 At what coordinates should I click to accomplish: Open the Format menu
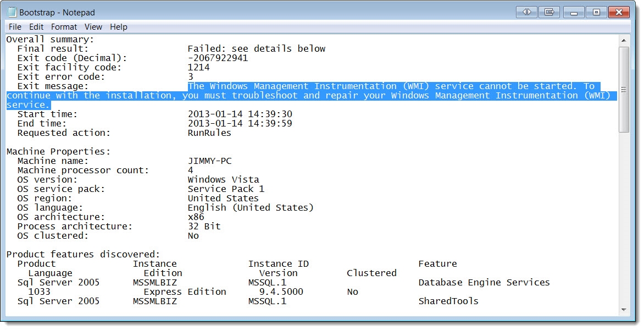64,27
